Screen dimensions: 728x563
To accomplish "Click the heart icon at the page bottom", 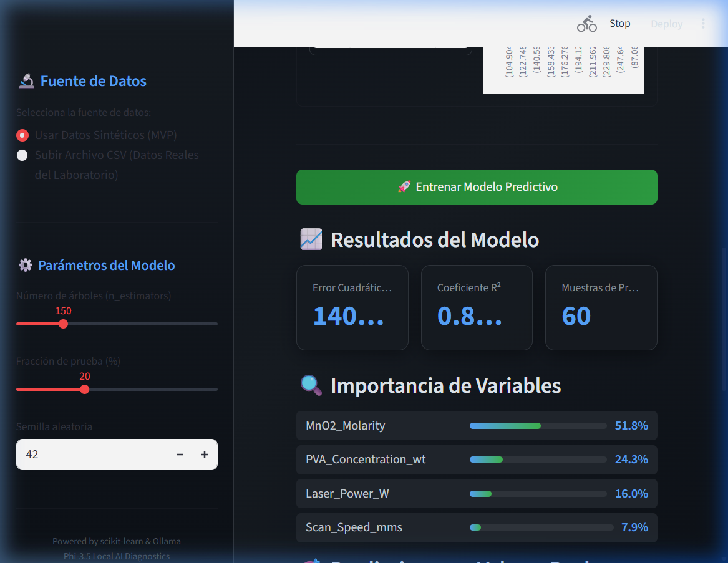I will [310, 560].
